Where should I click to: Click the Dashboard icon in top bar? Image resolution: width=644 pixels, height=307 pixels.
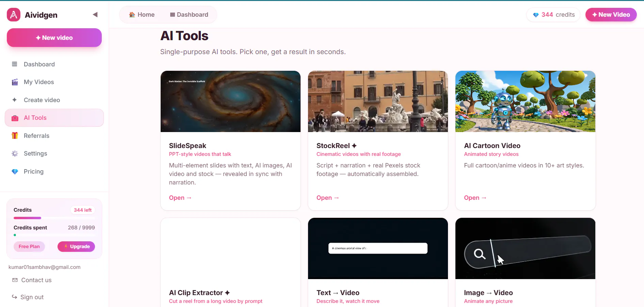173,15
